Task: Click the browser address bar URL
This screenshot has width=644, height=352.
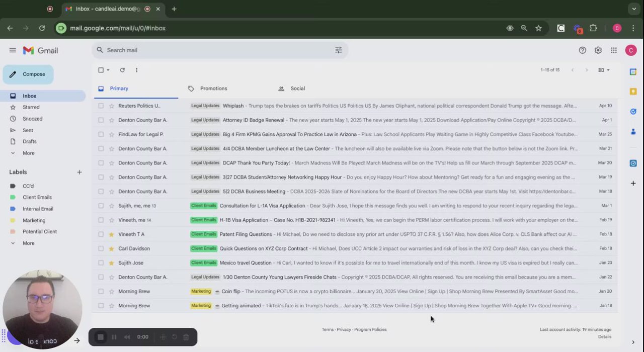Action: [x=118, y=28]
